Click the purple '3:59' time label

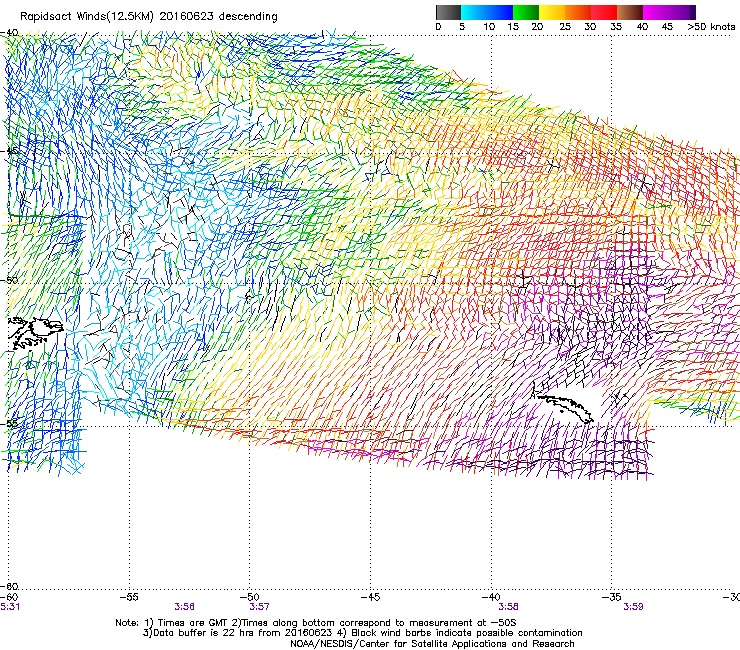click(633, 607)
